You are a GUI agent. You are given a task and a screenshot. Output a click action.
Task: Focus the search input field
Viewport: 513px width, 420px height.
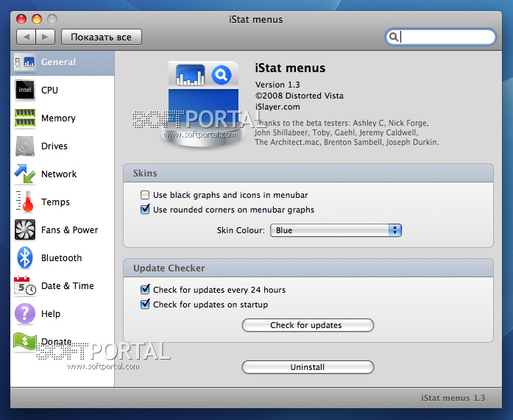click(x=441, y=37)
